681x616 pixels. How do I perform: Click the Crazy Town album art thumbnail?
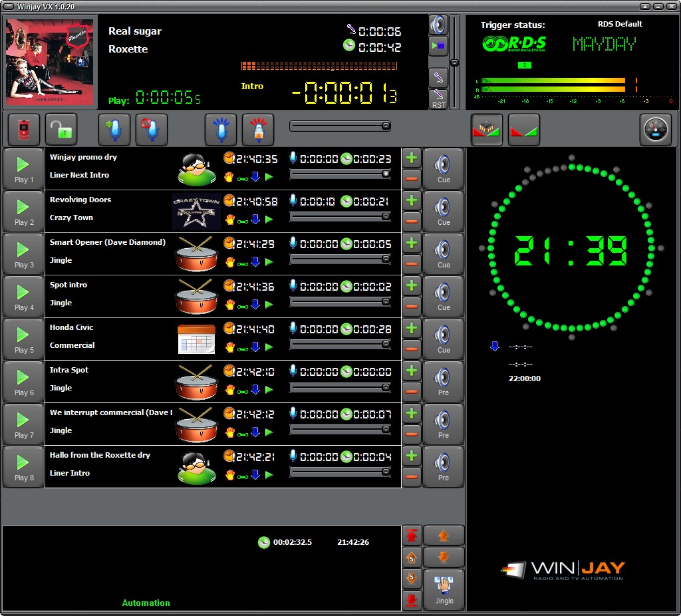click(196, 212)
